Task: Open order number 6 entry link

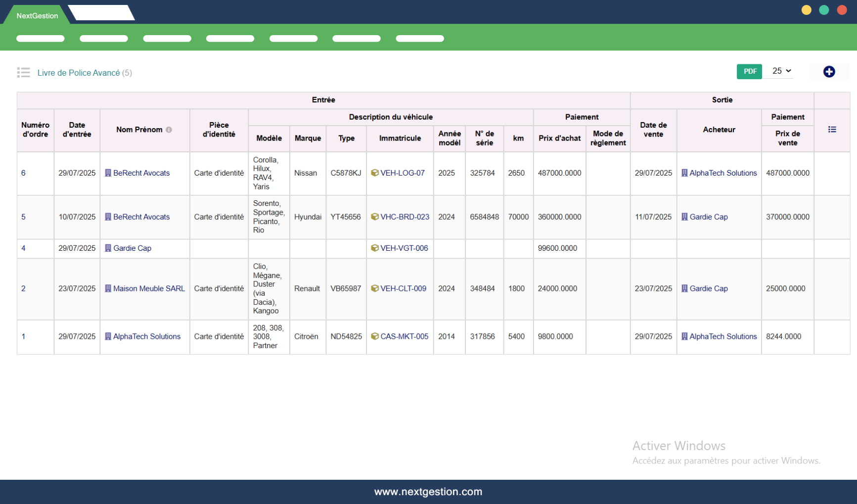Action: pos(23,173)
